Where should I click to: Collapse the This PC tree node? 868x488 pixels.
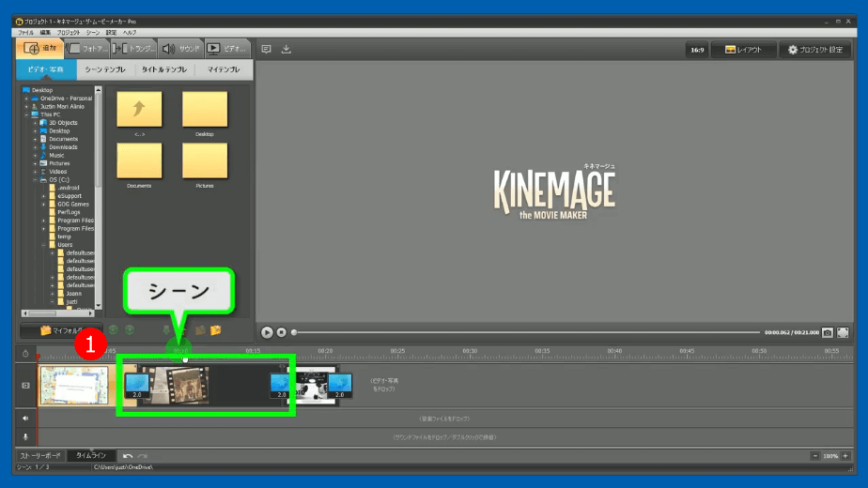(26, 114)
